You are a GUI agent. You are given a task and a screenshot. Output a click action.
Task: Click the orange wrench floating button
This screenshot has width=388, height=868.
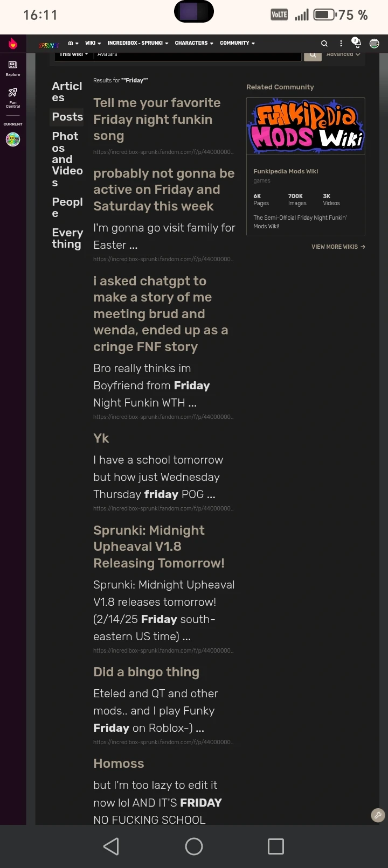(x=377, y=815)
